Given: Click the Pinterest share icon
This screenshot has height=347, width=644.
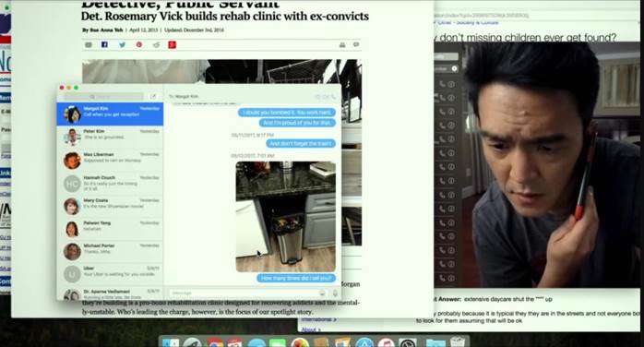Looking at the screenshot, I should tap(139, 44).
